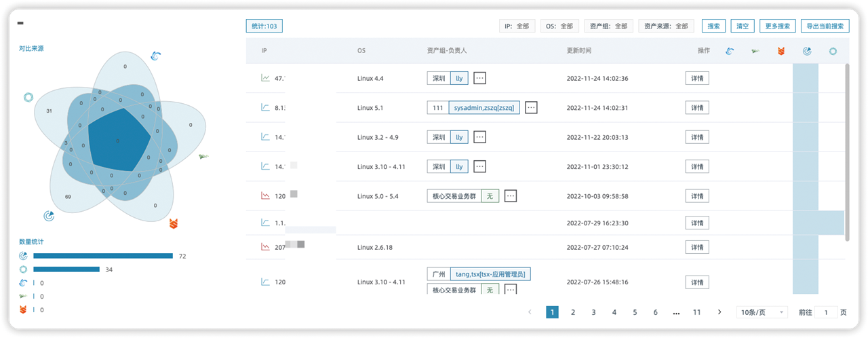The height and width of the screenshot is (338, 868).
Task: Go to page 5
Action: point(635,312)
